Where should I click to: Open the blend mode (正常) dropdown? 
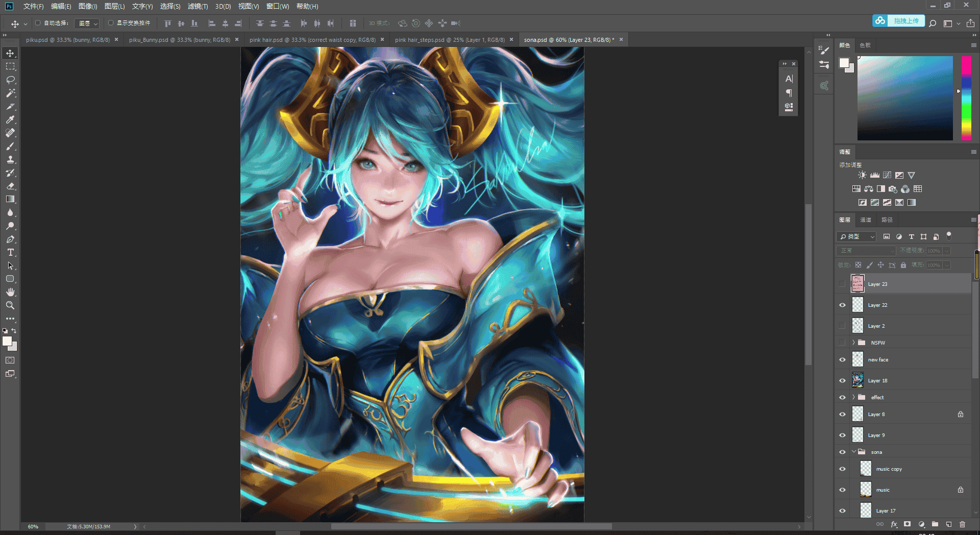tap(867, 251)
